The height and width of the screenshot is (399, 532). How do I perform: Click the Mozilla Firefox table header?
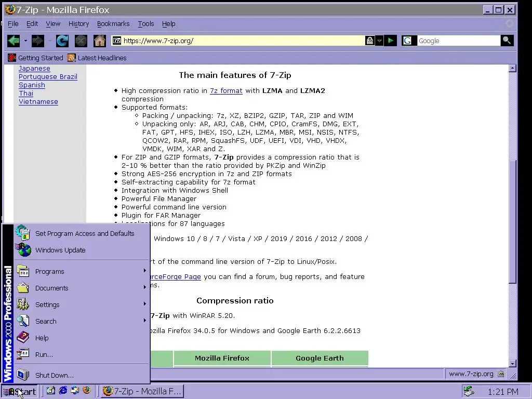[x=222, y=358]
